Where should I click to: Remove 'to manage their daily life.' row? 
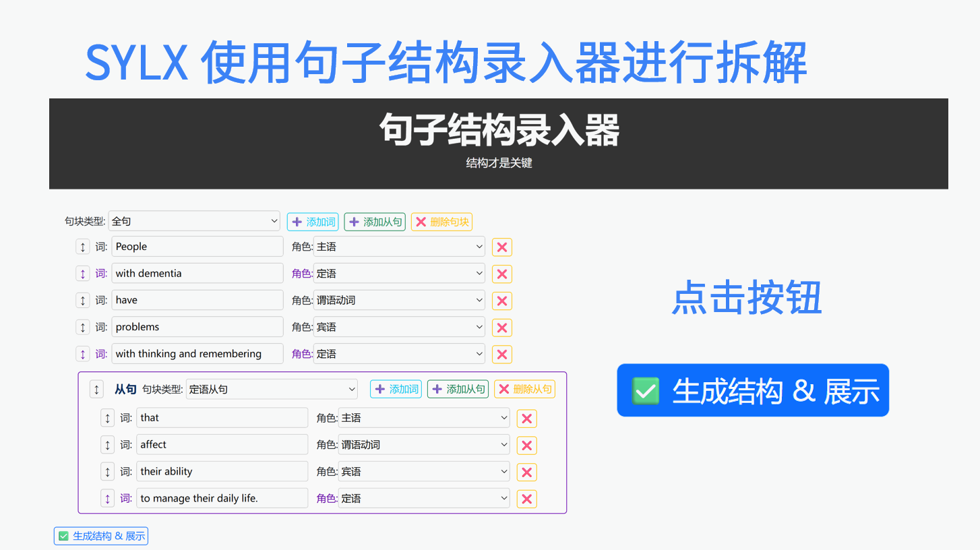527,499
